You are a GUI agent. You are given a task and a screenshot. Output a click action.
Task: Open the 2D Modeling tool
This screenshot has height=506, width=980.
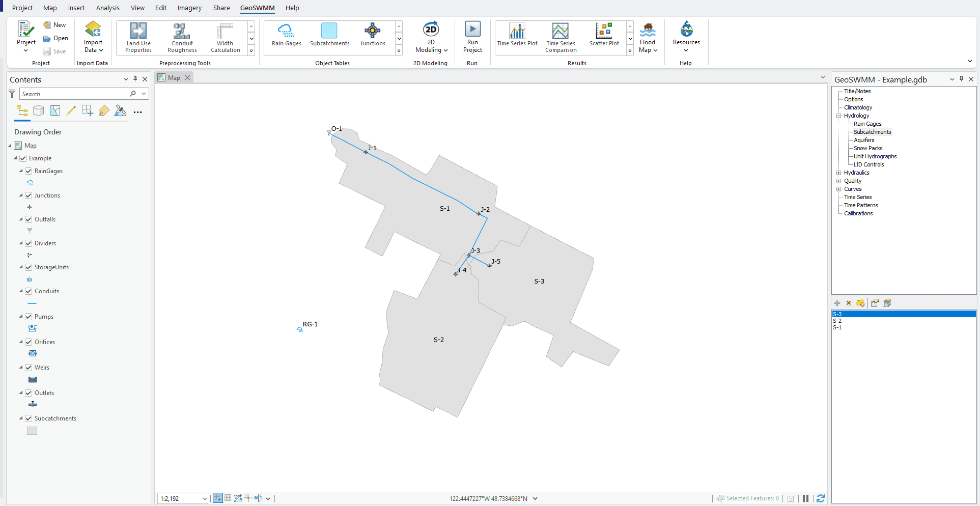click(x=431, y=37)
